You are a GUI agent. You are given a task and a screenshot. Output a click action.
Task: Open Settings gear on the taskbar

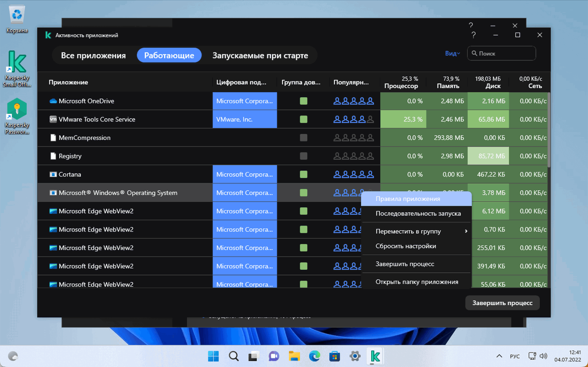pyautogui.click(x=355, y=356)
